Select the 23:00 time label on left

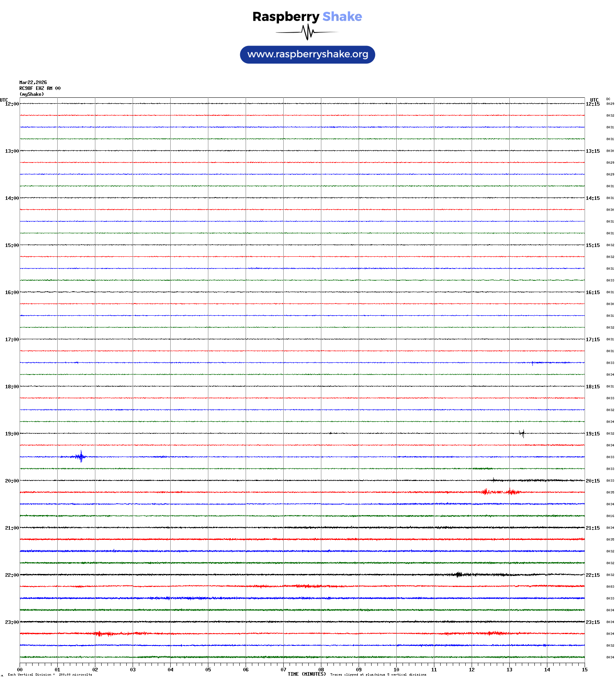[x=12, y=622]
